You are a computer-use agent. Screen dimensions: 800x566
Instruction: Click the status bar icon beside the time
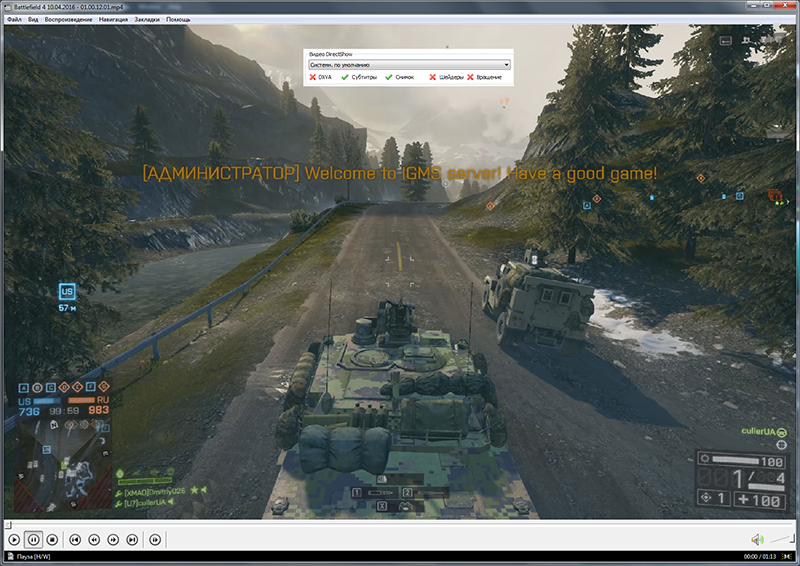point(787,556)
